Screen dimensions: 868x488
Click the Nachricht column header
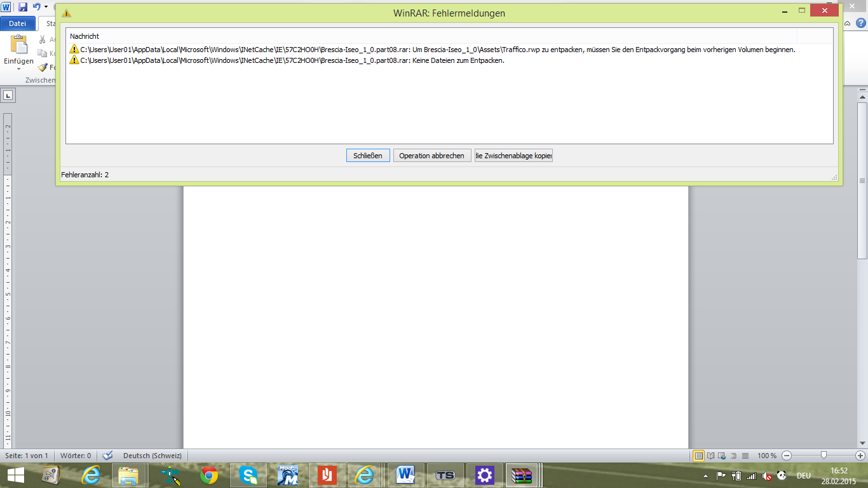pos(432,36)
